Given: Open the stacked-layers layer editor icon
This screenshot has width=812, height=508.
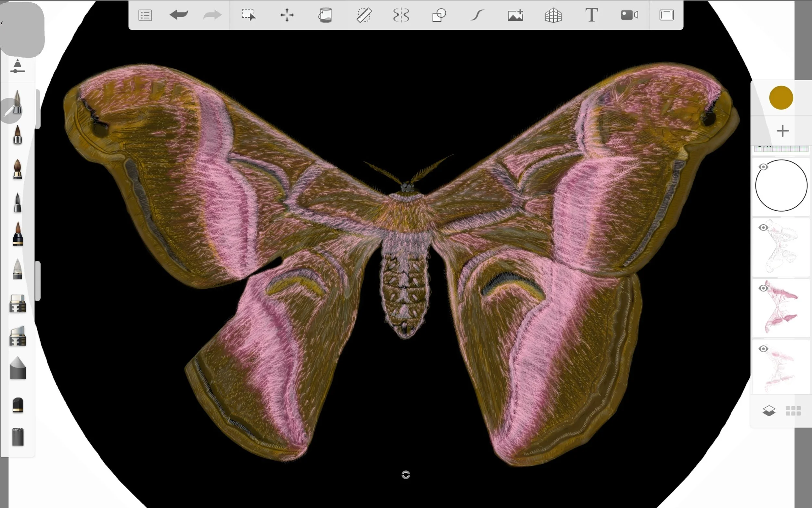Looking at the screenshot, I should [769, 410].
